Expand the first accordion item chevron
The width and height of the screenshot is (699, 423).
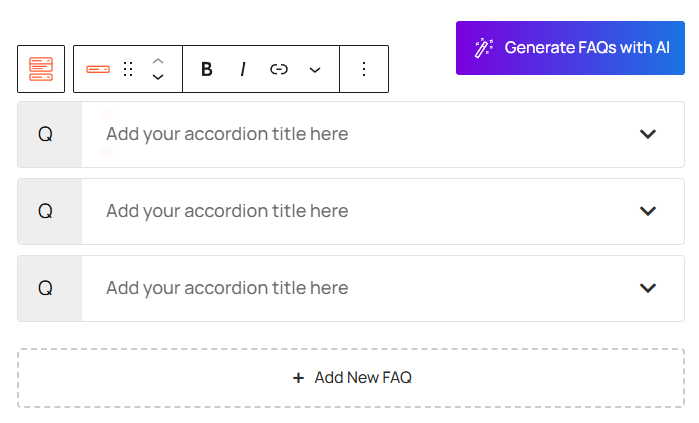[x=648, y=134]
